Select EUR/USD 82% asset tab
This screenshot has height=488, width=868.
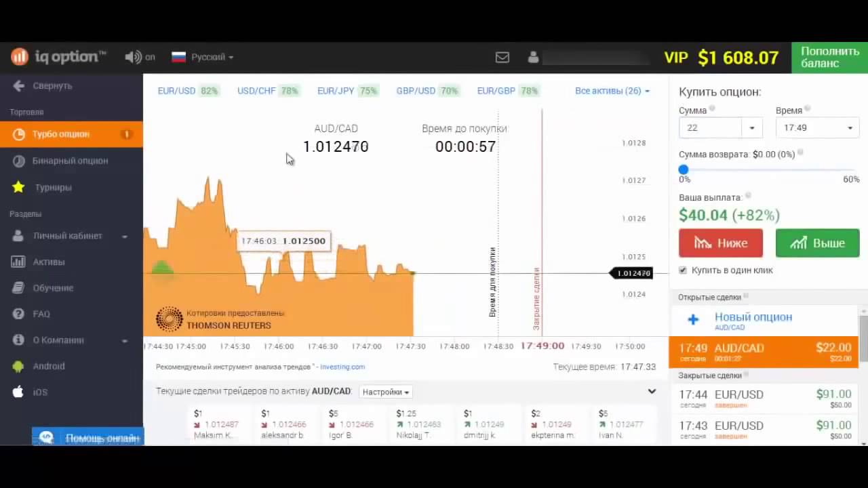[x=188, y=91]
